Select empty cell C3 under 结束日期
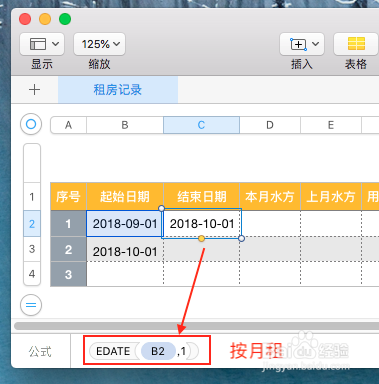The height and width of the screenshot is (384, 379). click(x=201, y=249)
